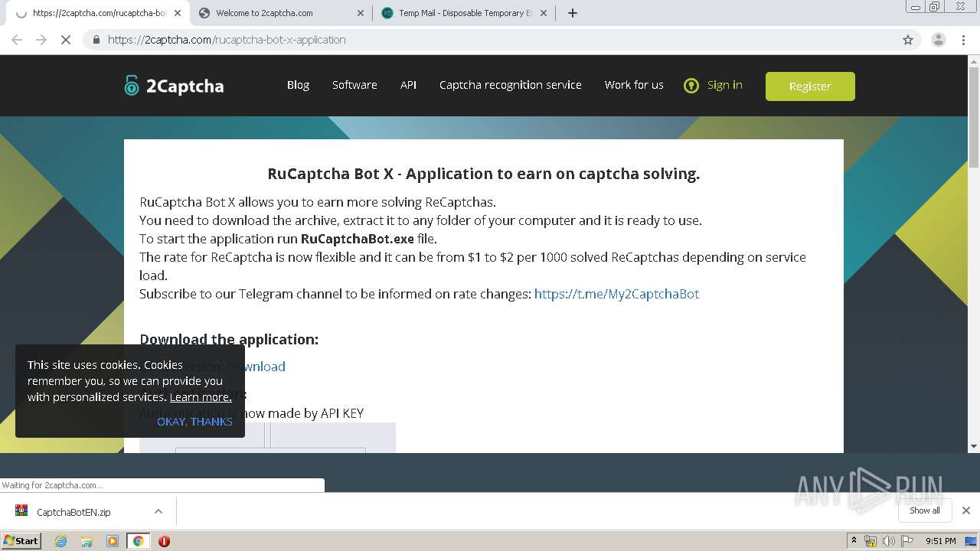The height and width of the screenshot is (551, 980).
Task: Switch to Temp Mail disposable email tab
Action: click(x=465, y=13)
